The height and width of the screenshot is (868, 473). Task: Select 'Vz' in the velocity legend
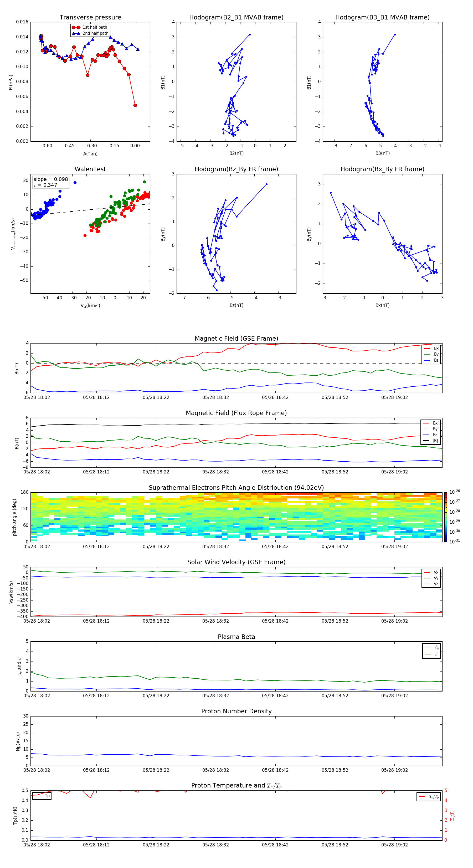[431, 584]
